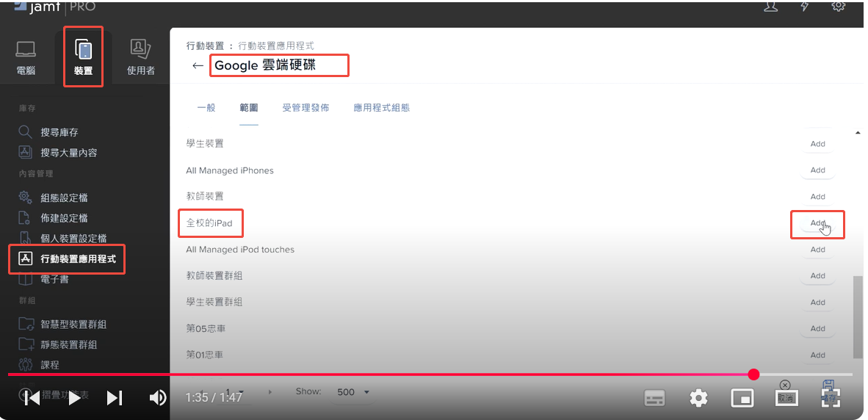Add the 教師裝置 group
Viewport: 868px width, 420px height.
point(817,197)
